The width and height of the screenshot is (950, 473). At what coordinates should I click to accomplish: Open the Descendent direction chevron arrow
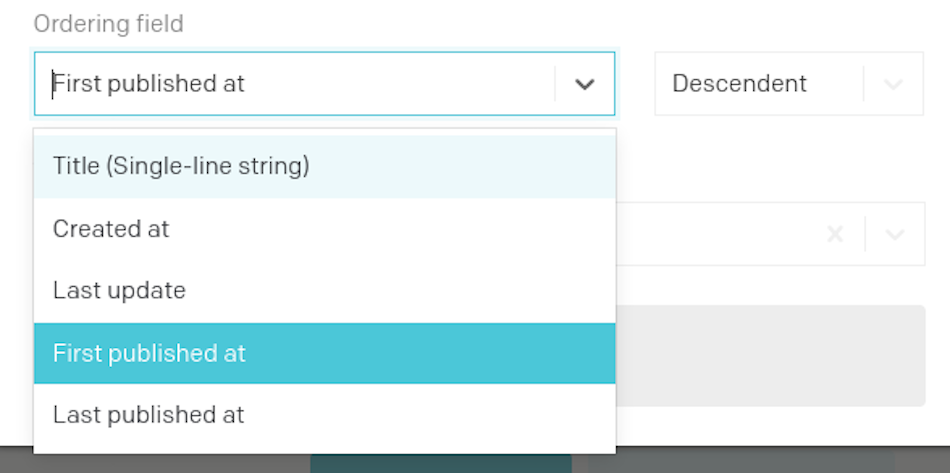pos(894,84)
